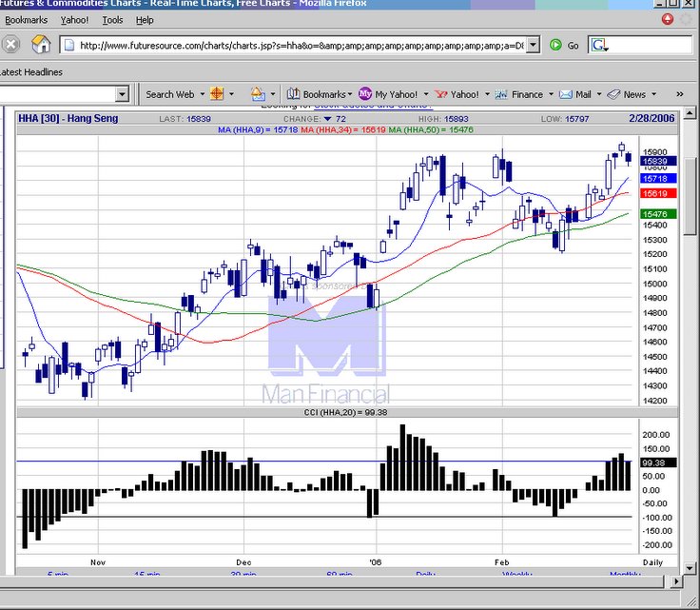The image size is (700, 610).
Task: Click the Yahoo mail alert envelope icon
Action: 258,94
